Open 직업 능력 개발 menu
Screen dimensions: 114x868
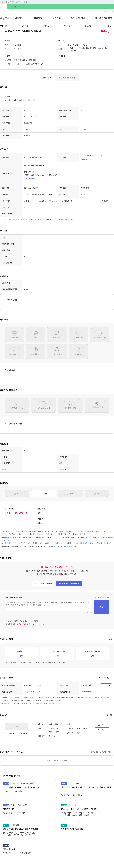coord(78,18)
